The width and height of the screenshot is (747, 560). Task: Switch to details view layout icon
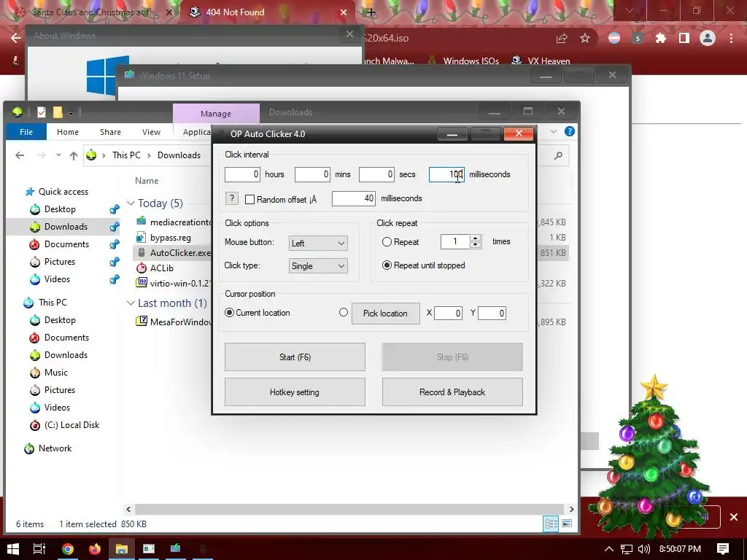click(x=551, y=524)
